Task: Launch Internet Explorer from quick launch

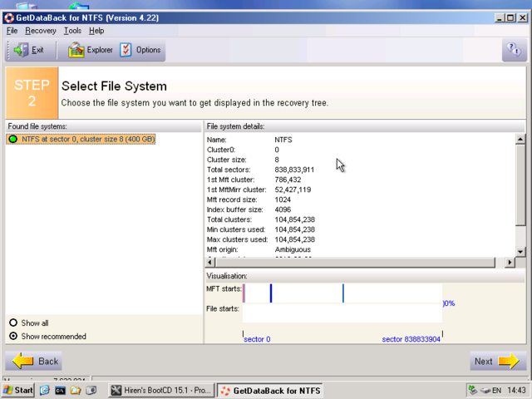Action: point(44,390)
